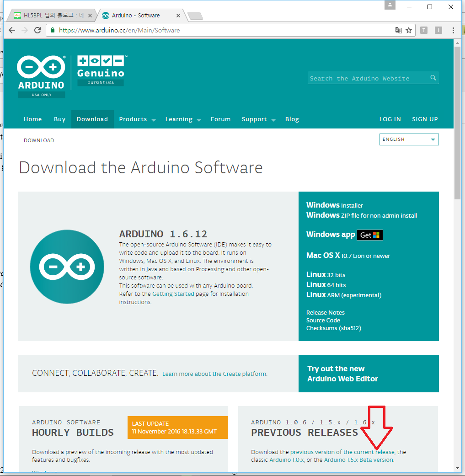This screenshot has height=476, width=465.
Task: Click the Windows app Get store badge
Action: (370, 235)
